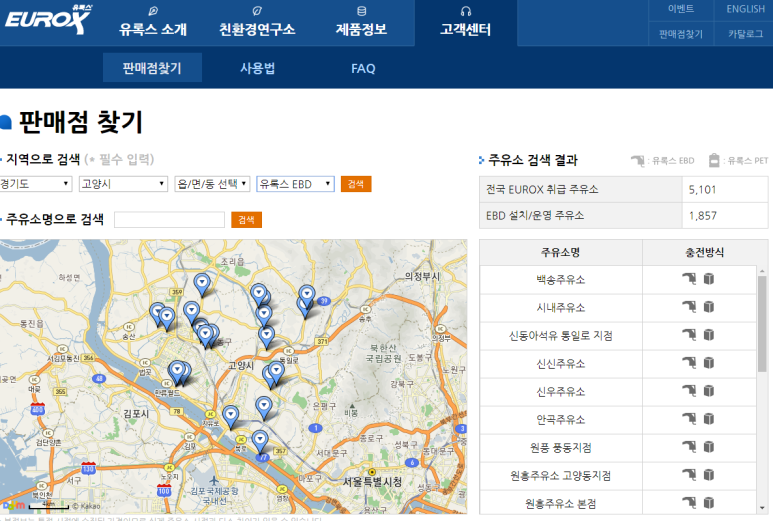773x521 pixels.
Task: Click the results list scrollbar thumb
Action: point(762,323)
